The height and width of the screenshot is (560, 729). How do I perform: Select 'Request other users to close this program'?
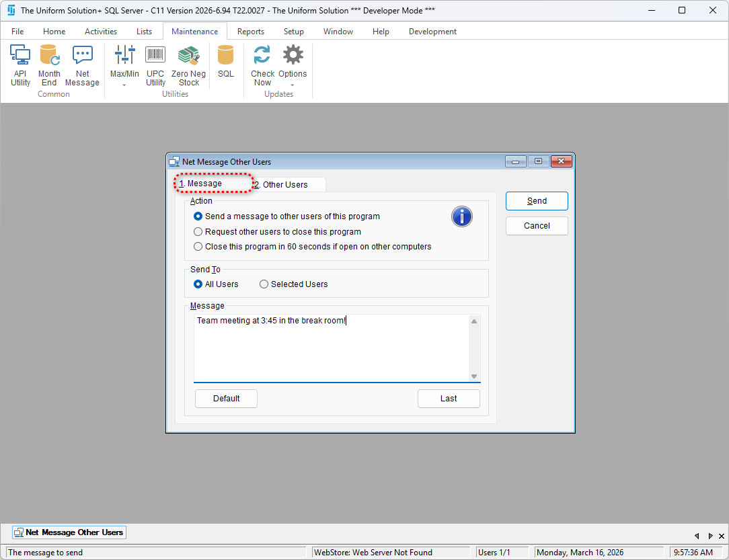[x=198, y=232]
